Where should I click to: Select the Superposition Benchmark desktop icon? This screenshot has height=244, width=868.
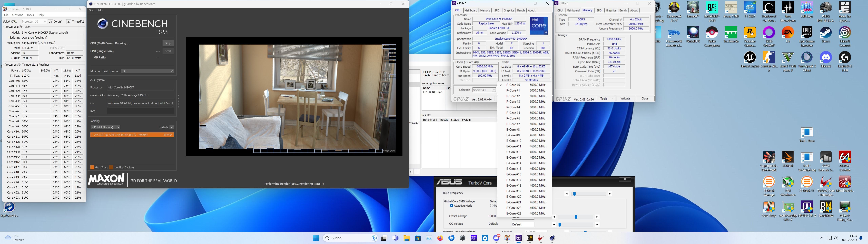point(769,161)
